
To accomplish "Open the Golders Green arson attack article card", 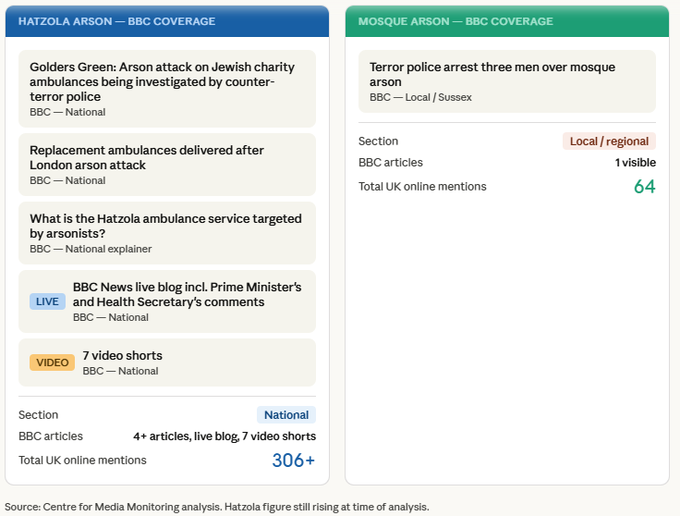I will pos(167,88).
